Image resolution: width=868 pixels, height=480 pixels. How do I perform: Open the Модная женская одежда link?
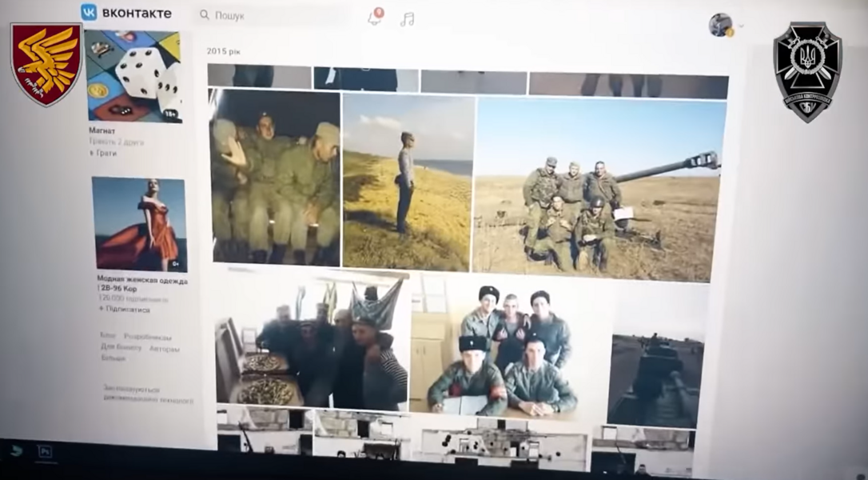(x=142, y=281)
